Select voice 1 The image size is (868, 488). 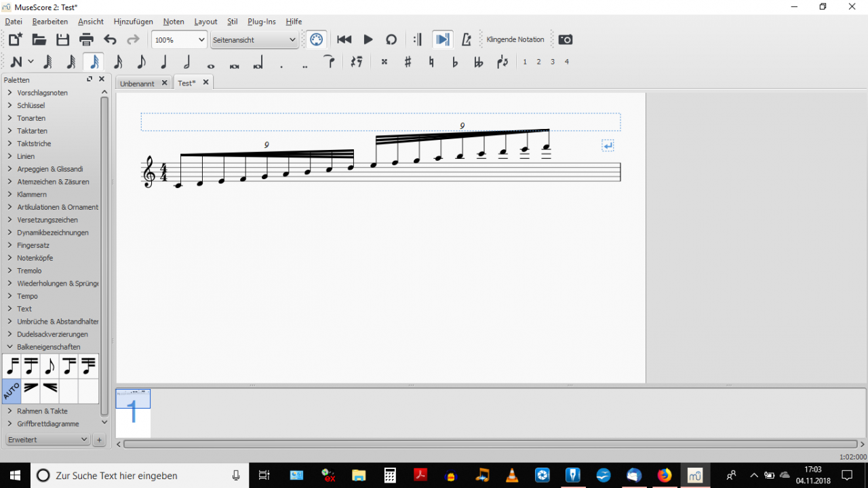[525, 62]
